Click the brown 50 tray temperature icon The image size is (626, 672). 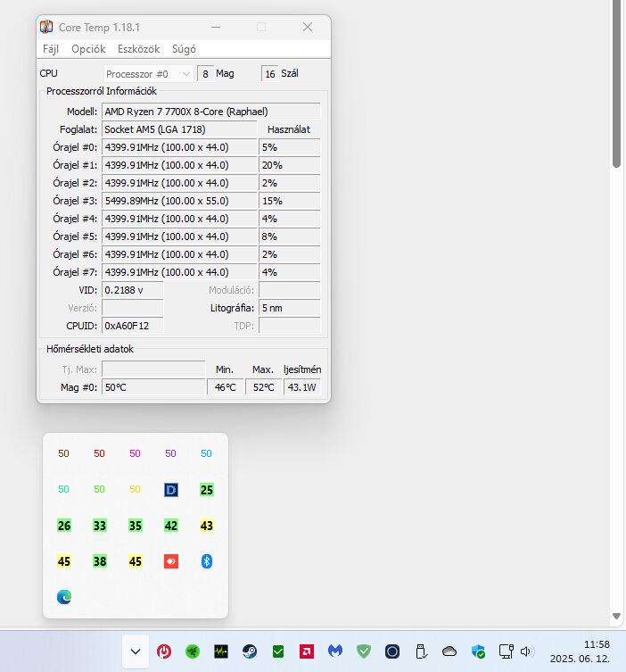click(64, 453)
